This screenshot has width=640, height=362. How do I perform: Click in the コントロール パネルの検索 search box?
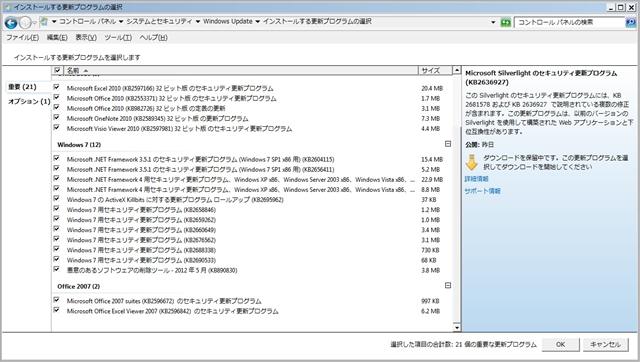(x=569, y=22)
